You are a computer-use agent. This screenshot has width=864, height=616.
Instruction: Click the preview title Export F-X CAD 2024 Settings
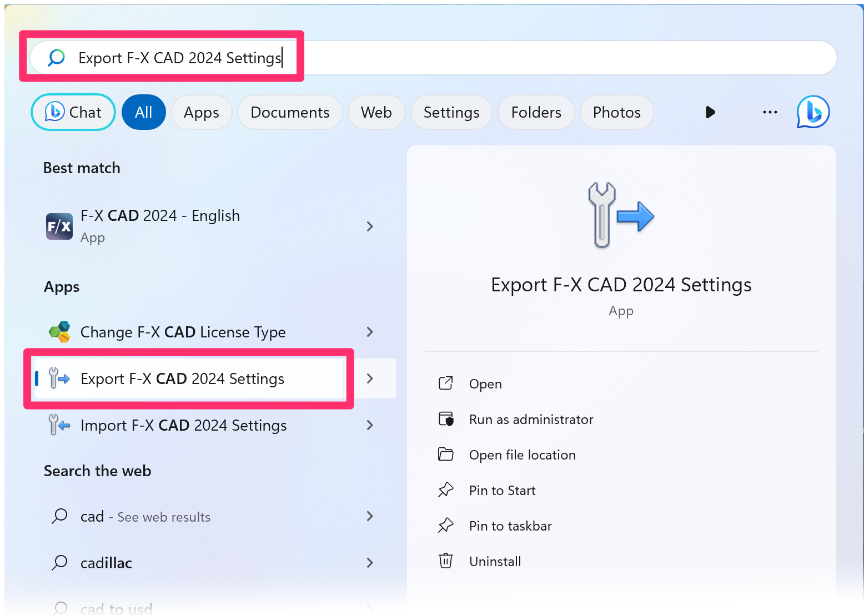tap(621, 284)
